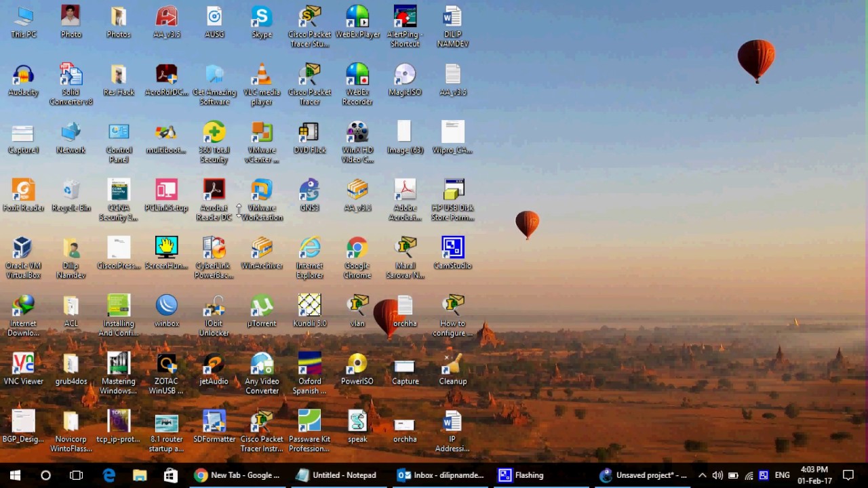Open the HP USB Disk Storage Format icon

coord(452,200)
